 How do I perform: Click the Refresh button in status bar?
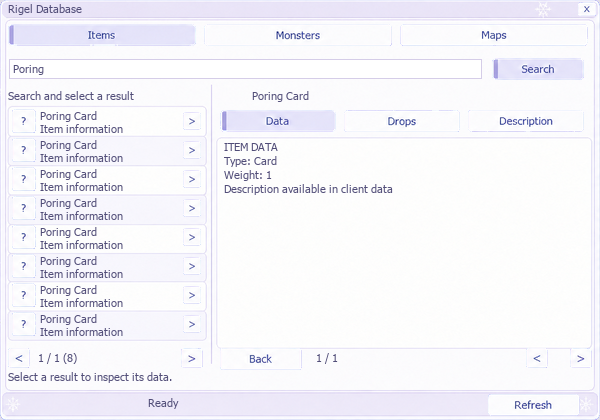pos(533,405)
